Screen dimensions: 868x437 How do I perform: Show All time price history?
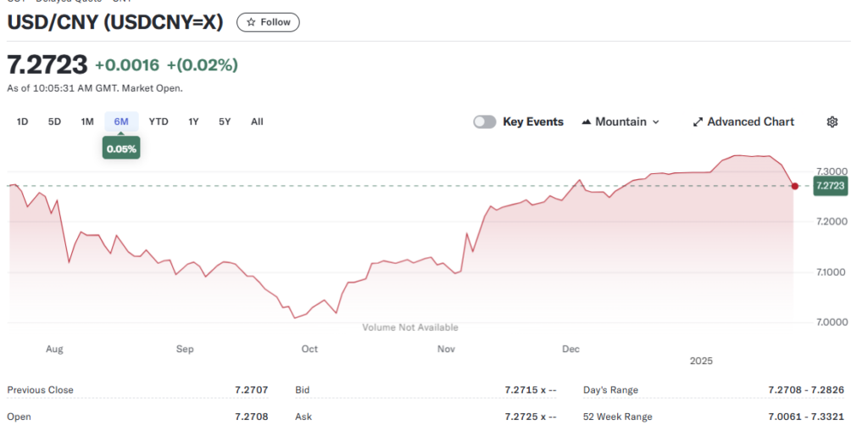(x=257, y=121)
